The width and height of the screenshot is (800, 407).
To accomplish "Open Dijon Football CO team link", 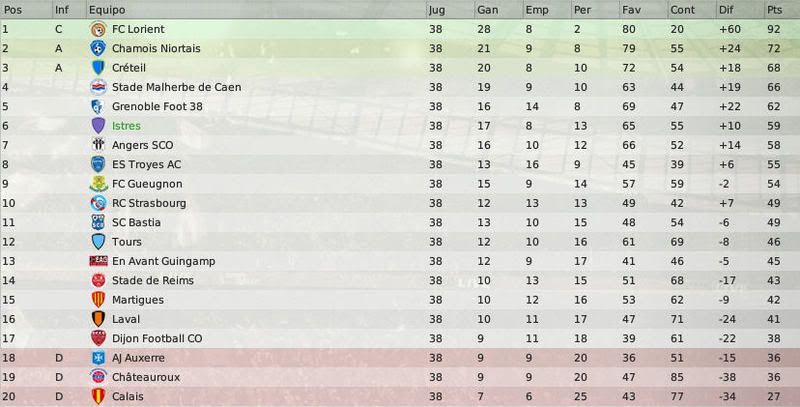I will [157, 338].
